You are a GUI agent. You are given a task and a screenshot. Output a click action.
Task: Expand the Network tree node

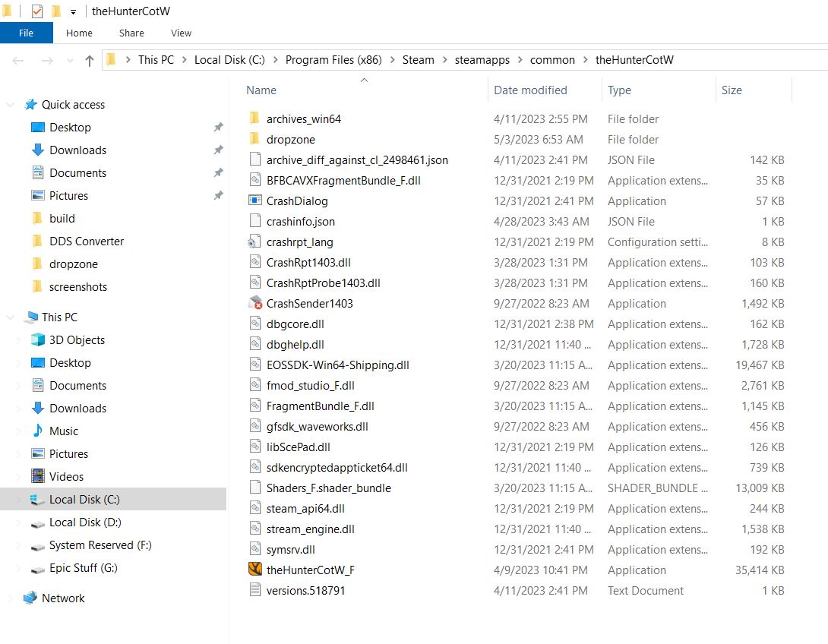pos(10,598)
